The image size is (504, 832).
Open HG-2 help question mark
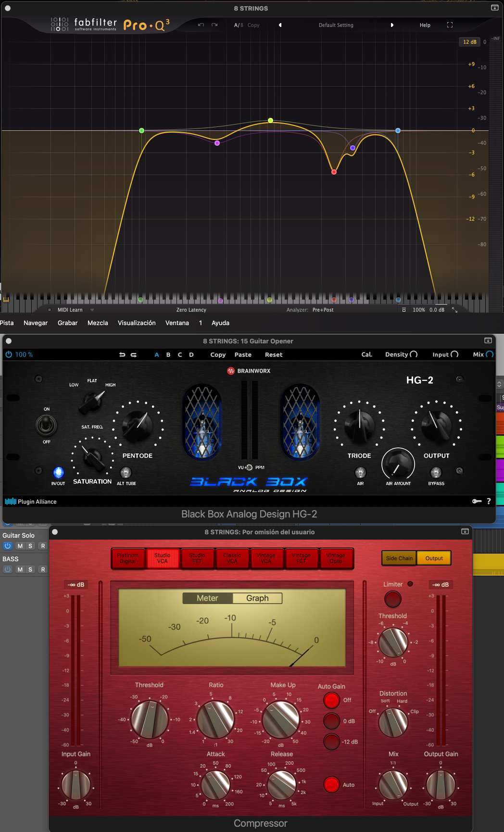(x=489, y=501)
